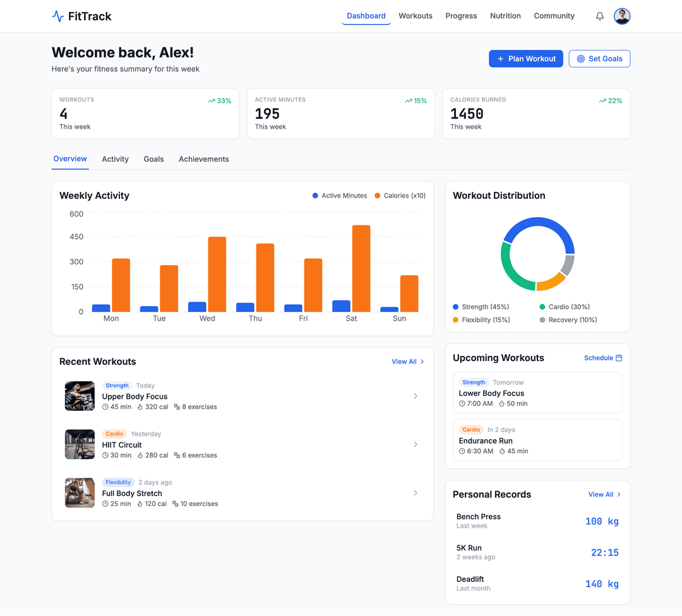682x616 pixels.
Task: Click the calendar icon next to Schedule
Action: tap(619, 358)
